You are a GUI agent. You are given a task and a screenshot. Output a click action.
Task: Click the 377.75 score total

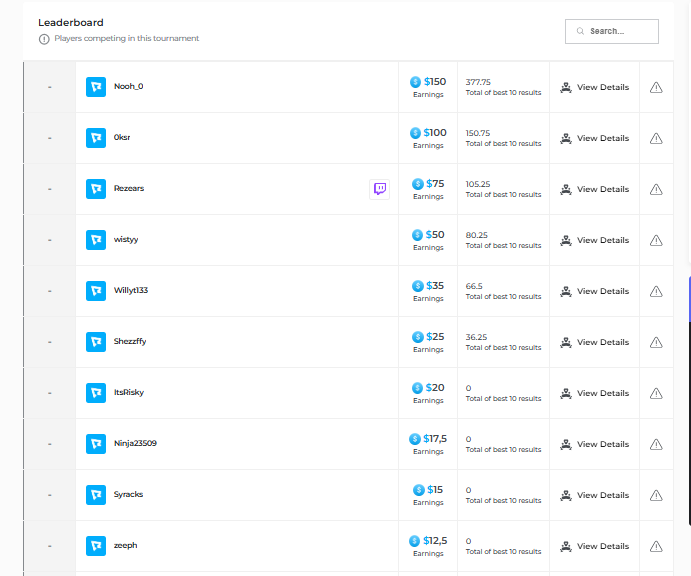coord(478,82)
